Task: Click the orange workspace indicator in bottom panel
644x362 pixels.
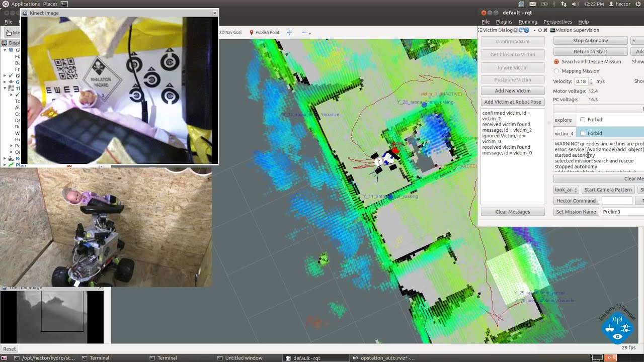Action: (611, 358)
